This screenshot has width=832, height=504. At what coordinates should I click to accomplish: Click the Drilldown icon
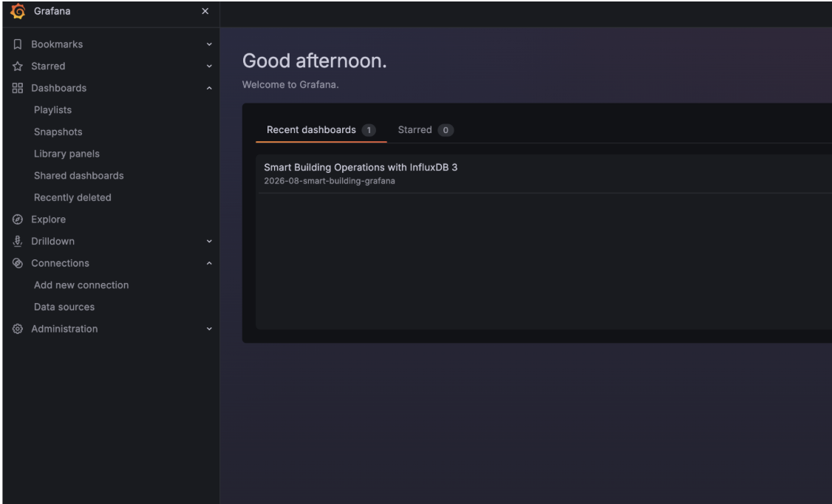click(x=18, y=242)
